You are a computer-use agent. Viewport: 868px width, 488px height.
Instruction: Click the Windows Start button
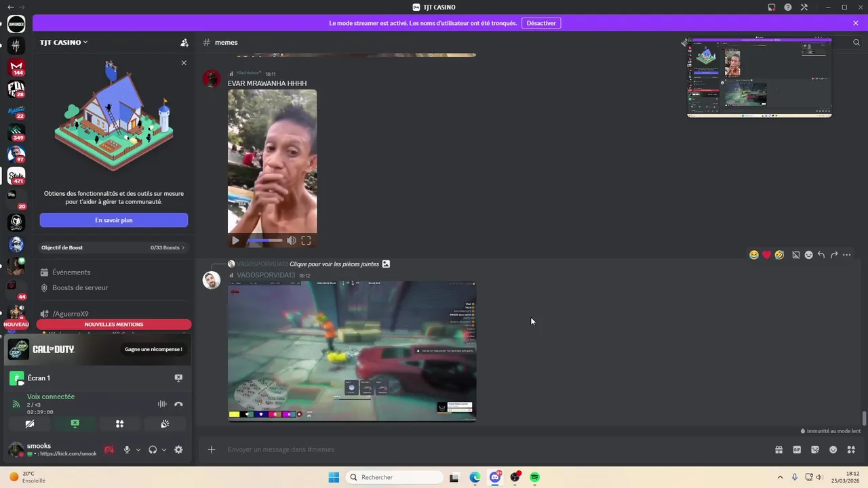point(334,477)
